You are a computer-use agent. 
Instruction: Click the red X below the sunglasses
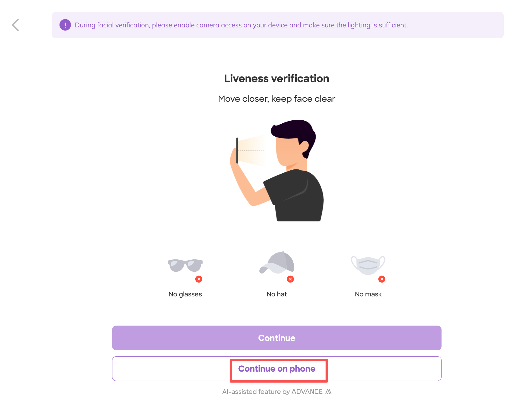click(x=199, y=279)
